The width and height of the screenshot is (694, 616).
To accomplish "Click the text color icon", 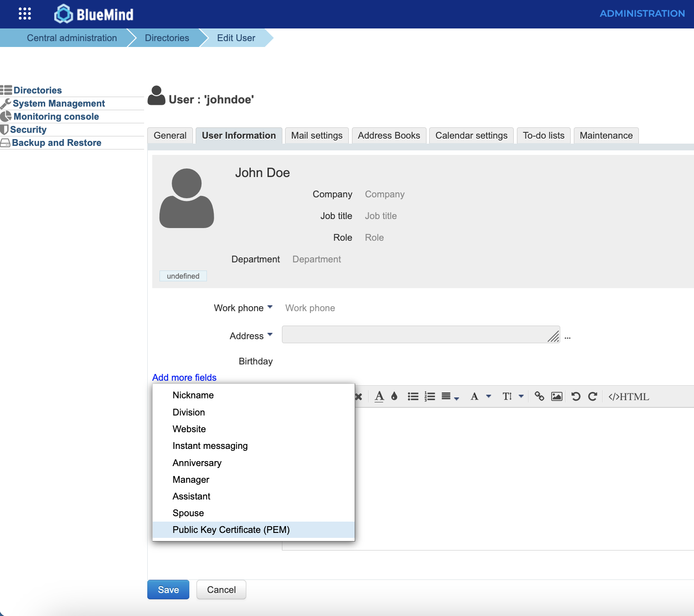I will coord(379,397).
